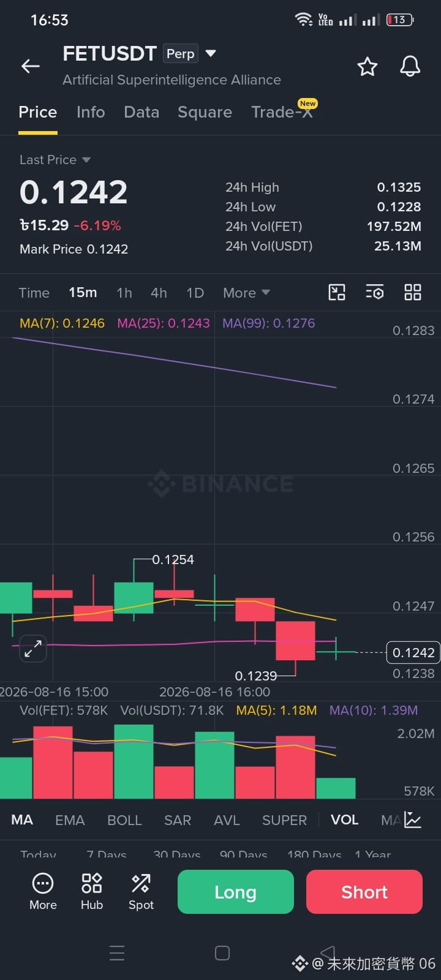The width and height of the screenshot is (441, 980).
Task: Open chart indicator settings icon
Action: (x=375, y=292)
